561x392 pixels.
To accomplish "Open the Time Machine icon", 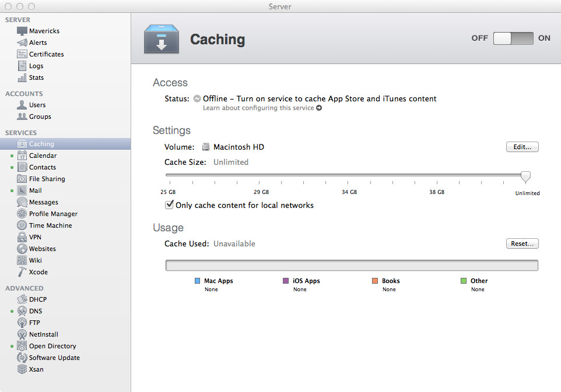I will pyautogui.click(x=22, y=225).
